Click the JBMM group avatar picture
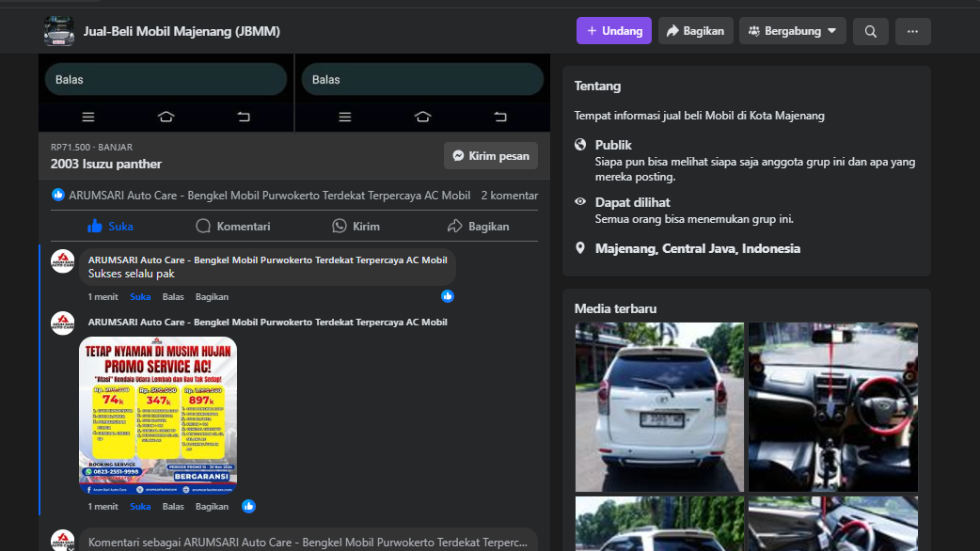Viewport: 980px width, 551px height. click(x=58, y=31)
